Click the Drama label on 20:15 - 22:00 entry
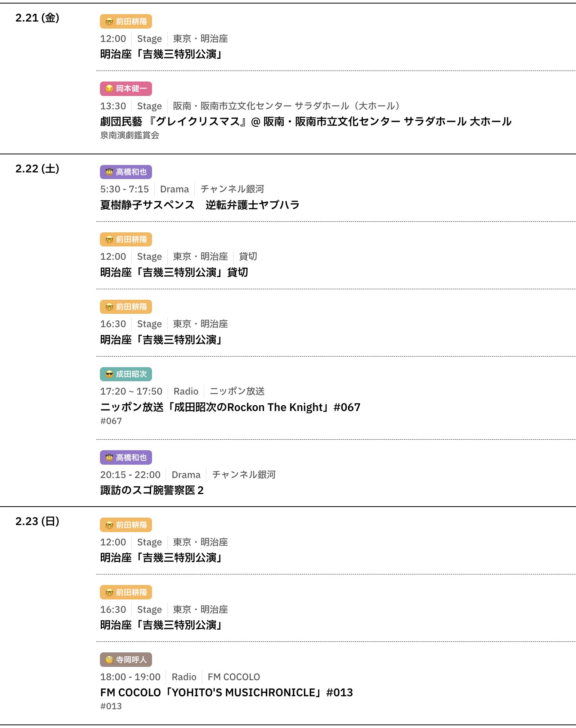This screenshot has width=576, height=728. [x=186, y=474]
